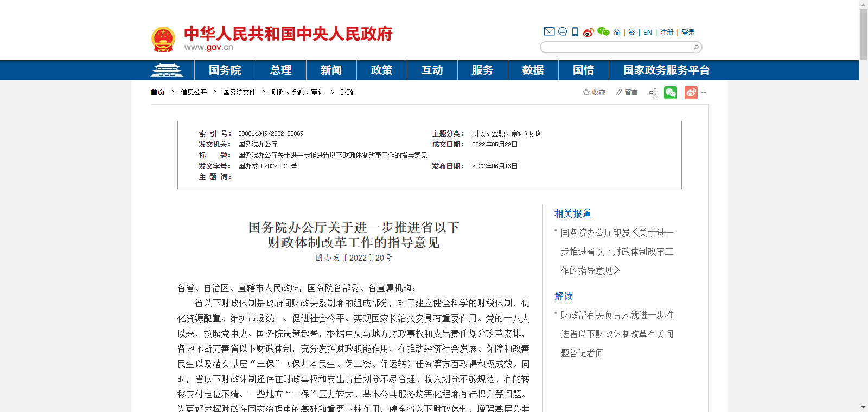Click the 国务院文件 breadcrumb link
This screenshot has width=868, height=412.
coord(239,93)
